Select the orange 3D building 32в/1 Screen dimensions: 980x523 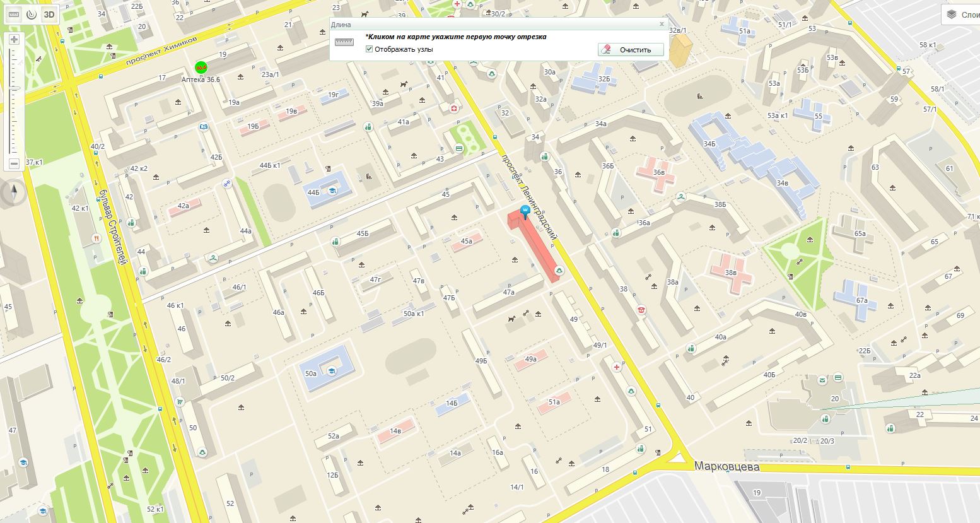pos(679,49)
